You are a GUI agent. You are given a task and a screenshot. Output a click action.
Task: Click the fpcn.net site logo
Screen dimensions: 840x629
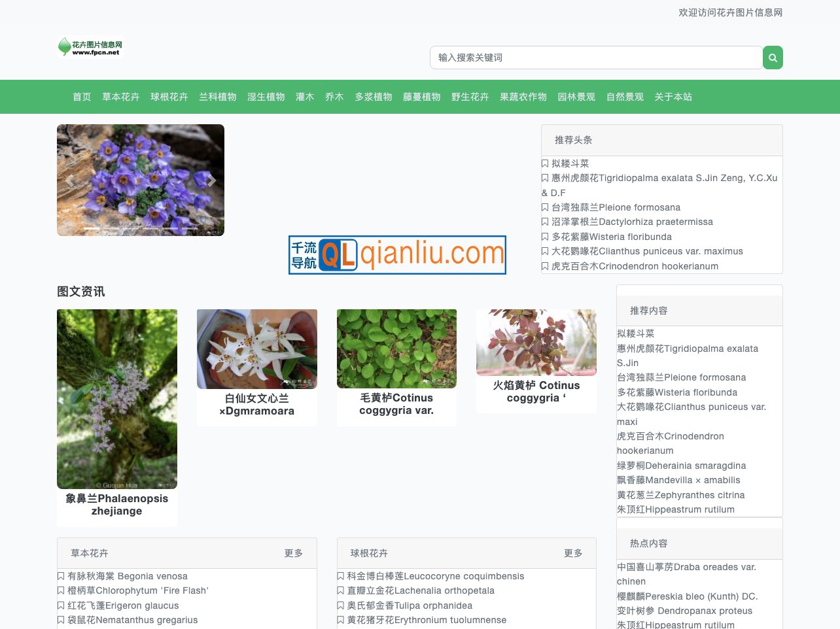click(90, 46)
